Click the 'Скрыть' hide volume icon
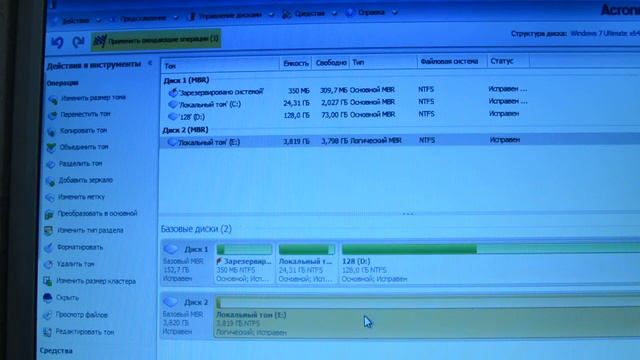This screenshot has width=640, height=360. (x=47, y=298)
